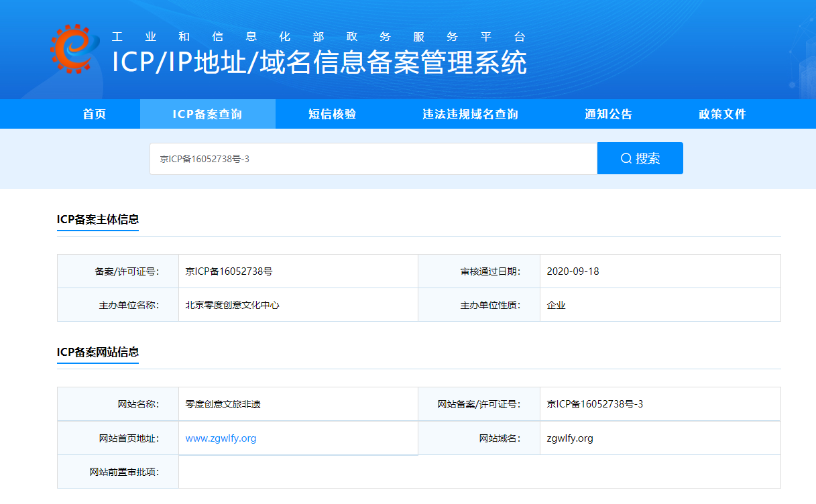Click the ICP/IP地址/域名信息备案管理系统 title
Image resolution: width=816 pixels, height=504 pixels.
tap(319, 63)
